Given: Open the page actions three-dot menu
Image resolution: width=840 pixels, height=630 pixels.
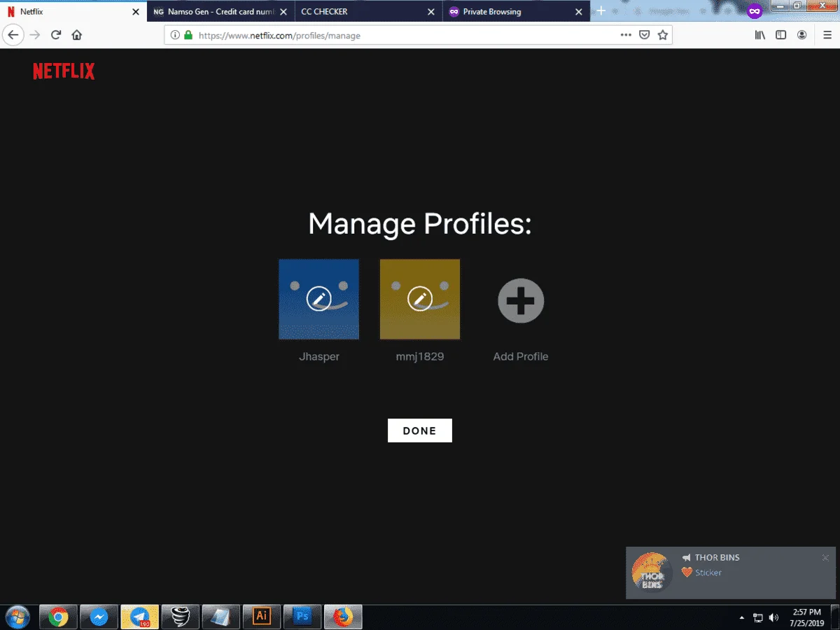Looking at the screenshot, I should click(x=626, y=35).
